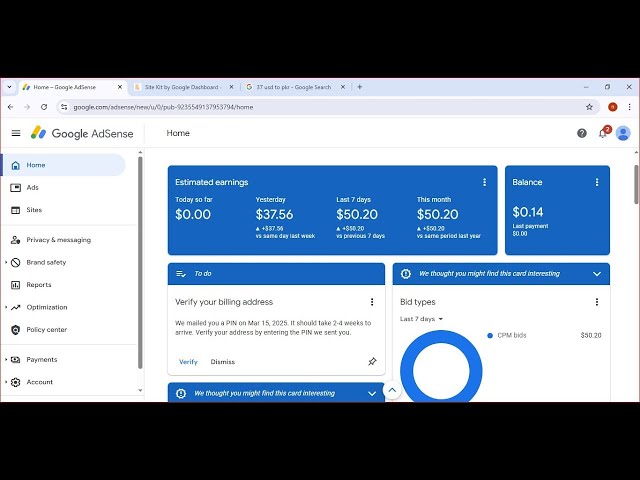
Task: Click the Today so far $0.00 value
Action: coord(193,215)
